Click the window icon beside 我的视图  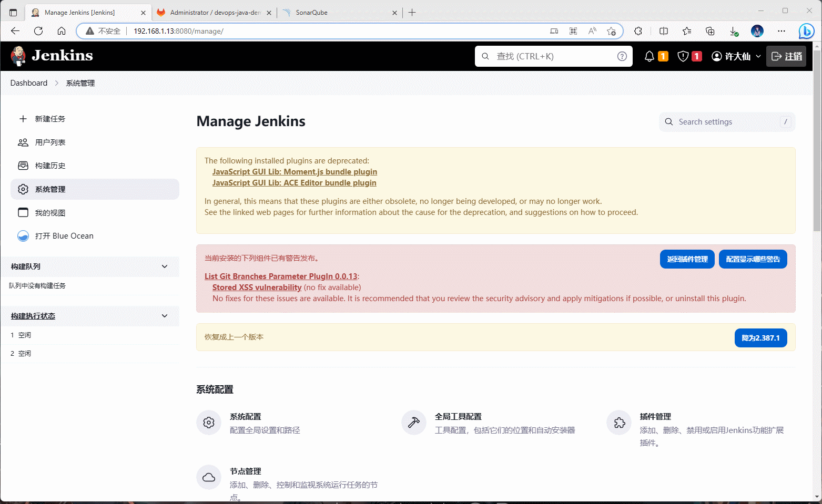23,212
